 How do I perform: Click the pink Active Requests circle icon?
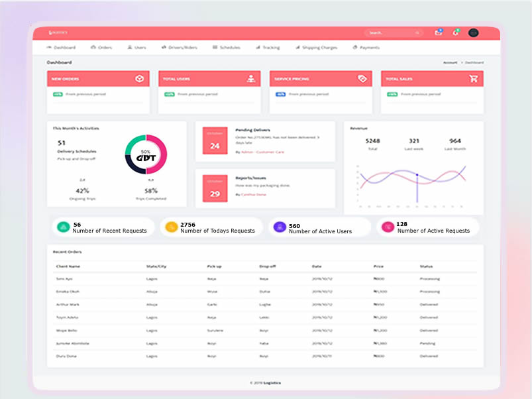pos(388,227)
